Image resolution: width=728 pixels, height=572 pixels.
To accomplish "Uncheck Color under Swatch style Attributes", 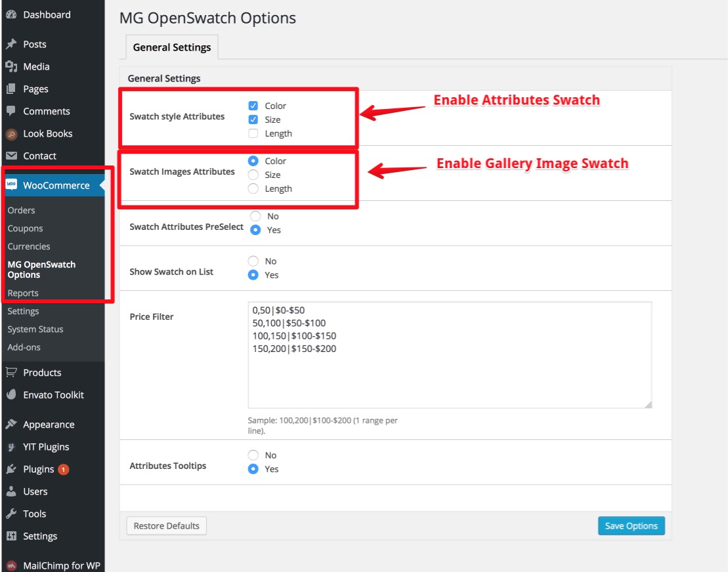I will coord(253,106).
